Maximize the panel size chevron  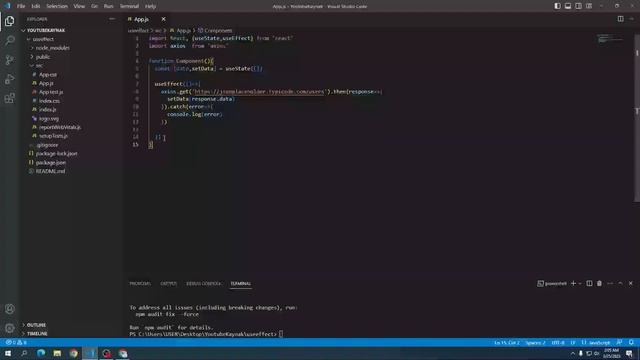tap(620, 283)
